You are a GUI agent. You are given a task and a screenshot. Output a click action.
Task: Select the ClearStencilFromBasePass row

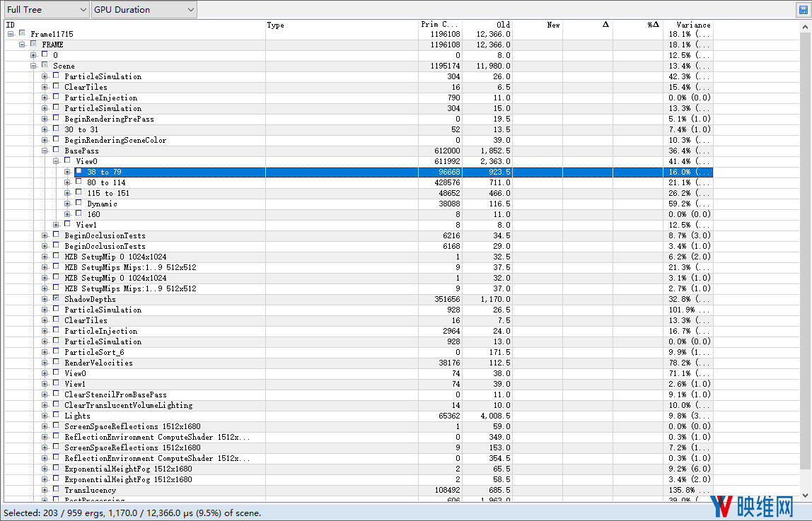tap(115, 394)
